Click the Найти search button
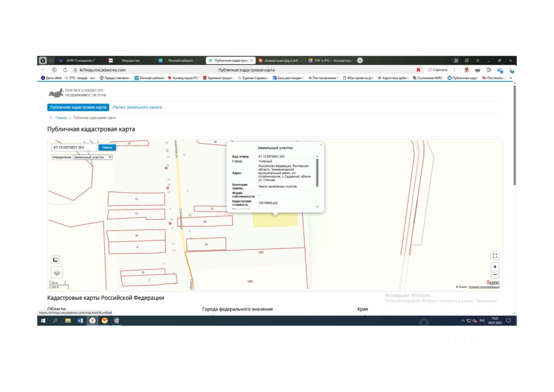Screen dimensions: 554x392 (107, 148)
